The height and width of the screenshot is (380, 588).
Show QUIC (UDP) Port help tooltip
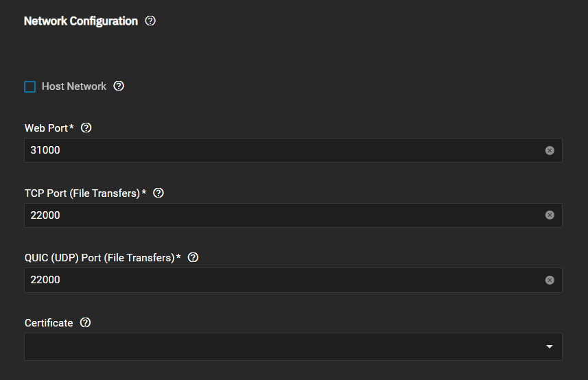point(193,257)
